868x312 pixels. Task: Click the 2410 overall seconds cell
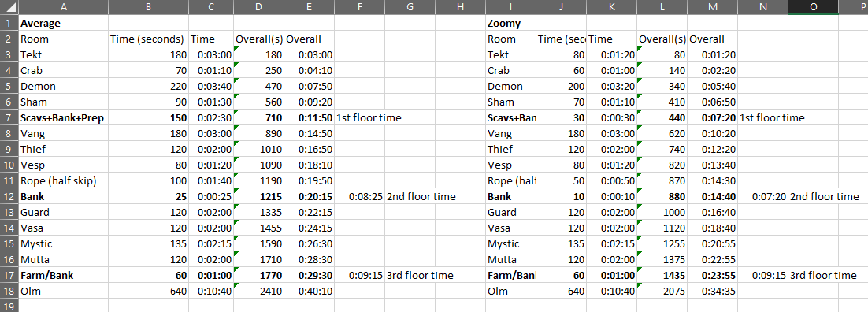point(259,291)
